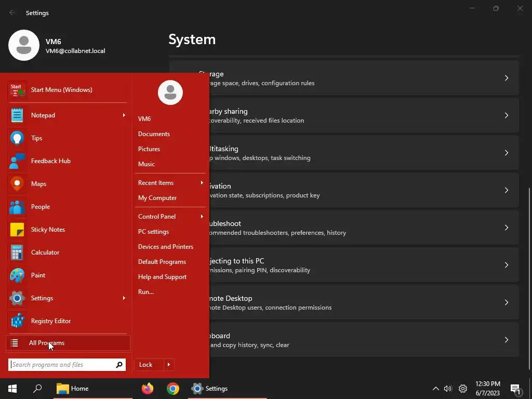Launch the Paint app icon
The width and height of the screenshot is (532, 399).
[x=17, y=275]
